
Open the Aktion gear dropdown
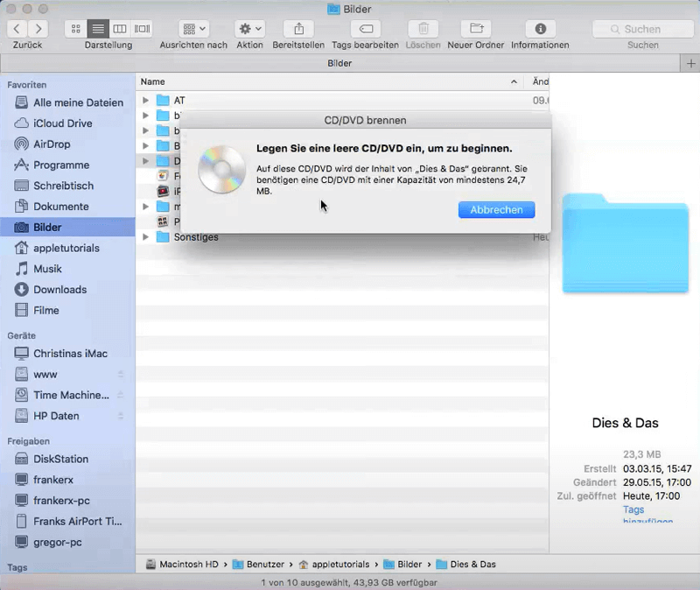(250, 29)
